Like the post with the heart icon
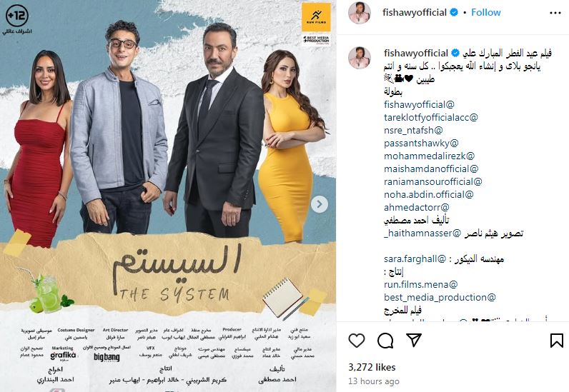Image resolution: width=569 pixels, height=392 pixels. [x=357, y=341]
